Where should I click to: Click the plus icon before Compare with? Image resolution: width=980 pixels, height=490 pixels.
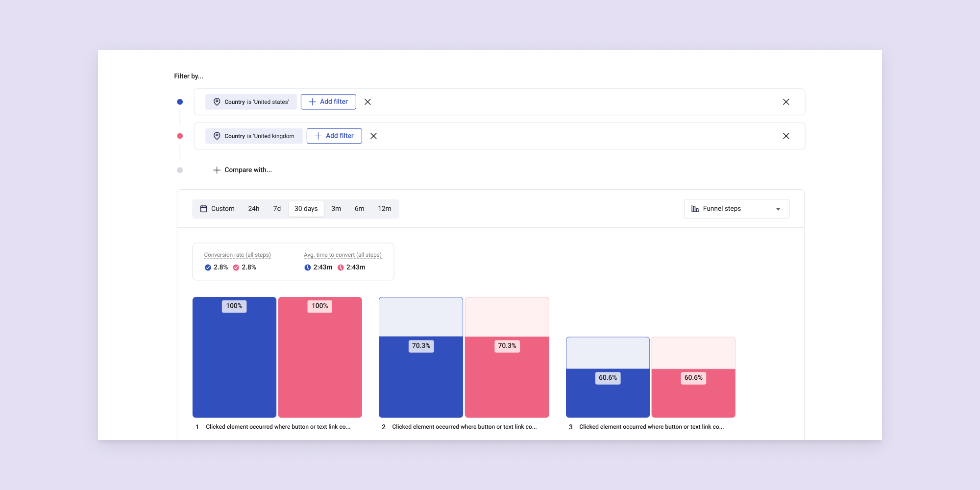click(217, 170)
